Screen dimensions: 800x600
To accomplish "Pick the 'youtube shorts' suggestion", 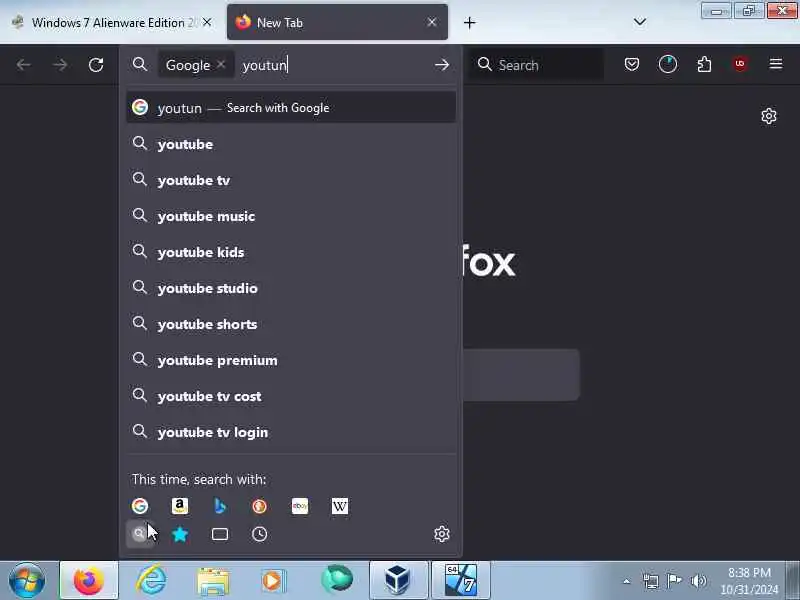I will (x=291, y=323).
